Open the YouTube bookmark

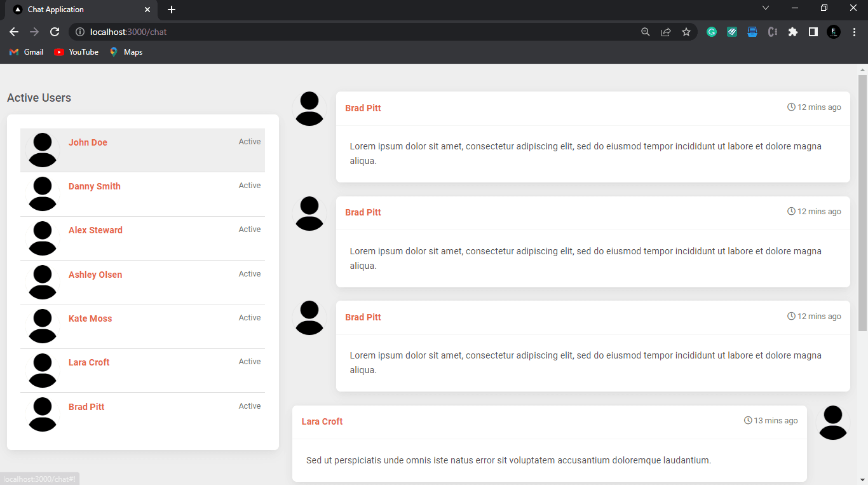(x=76, y=52)
